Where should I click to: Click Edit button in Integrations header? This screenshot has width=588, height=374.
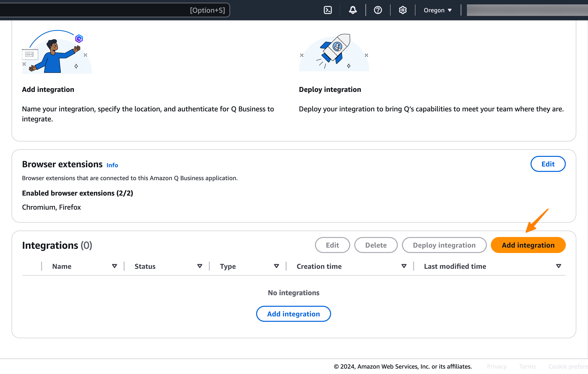332,245
